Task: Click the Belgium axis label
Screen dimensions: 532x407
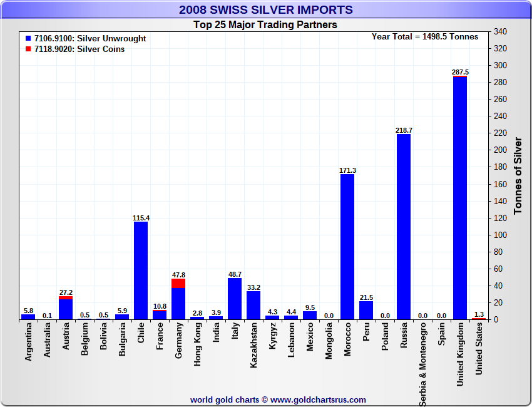Action: [x=84, y=338]
